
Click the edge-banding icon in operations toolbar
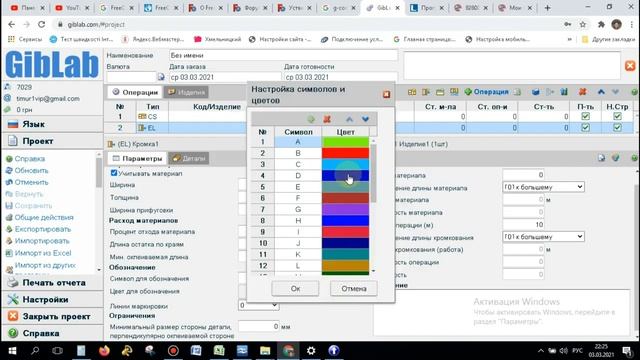click(x=426, y=92)
